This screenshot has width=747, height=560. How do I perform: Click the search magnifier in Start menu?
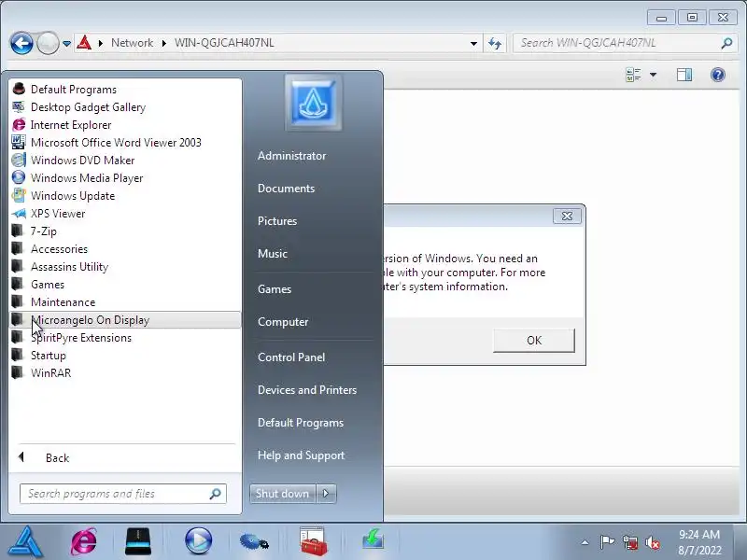(x=216, y=494)
